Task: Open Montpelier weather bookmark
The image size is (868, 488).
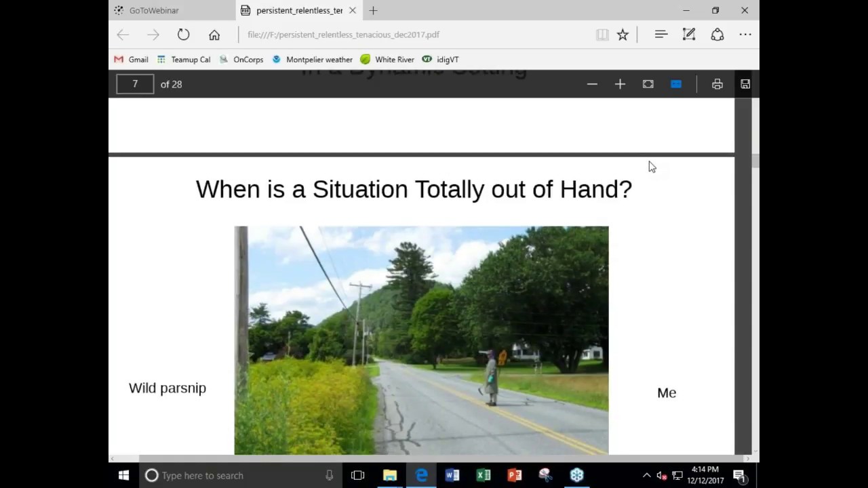Action: (313, 60)
